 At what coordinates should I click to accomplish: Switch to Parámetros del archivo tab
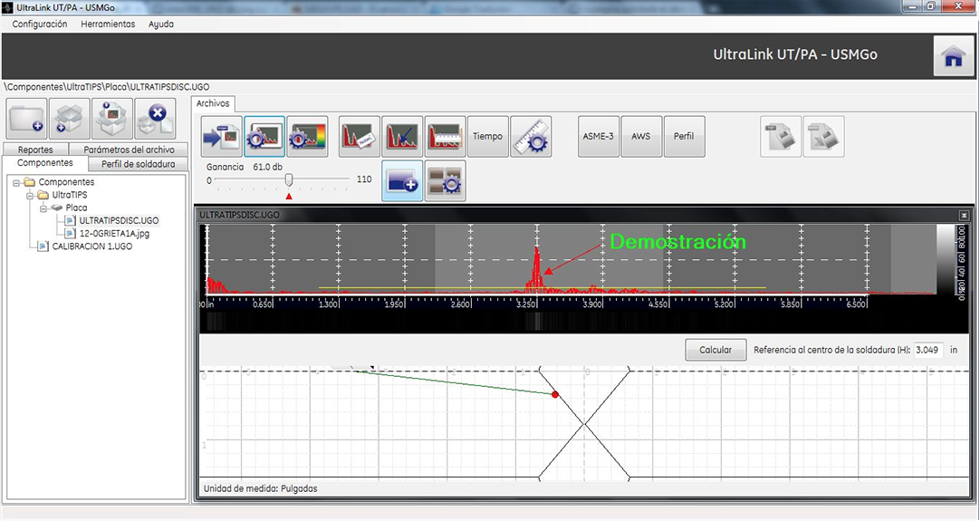(129, 150)
